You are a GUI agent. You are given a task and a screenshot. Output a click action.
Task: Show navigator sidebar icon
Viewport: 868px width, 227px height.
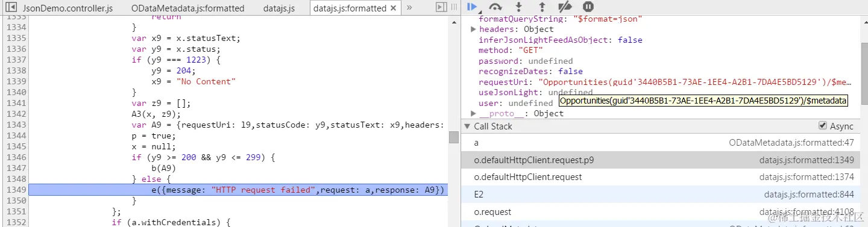pyautogui.click(x=10, y=8)
